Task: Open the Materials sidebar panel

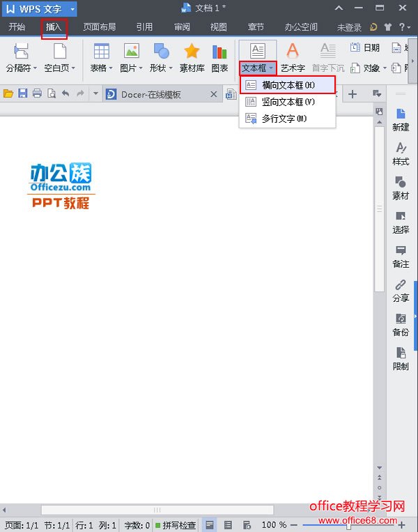Action: click(x=401, y=188)
